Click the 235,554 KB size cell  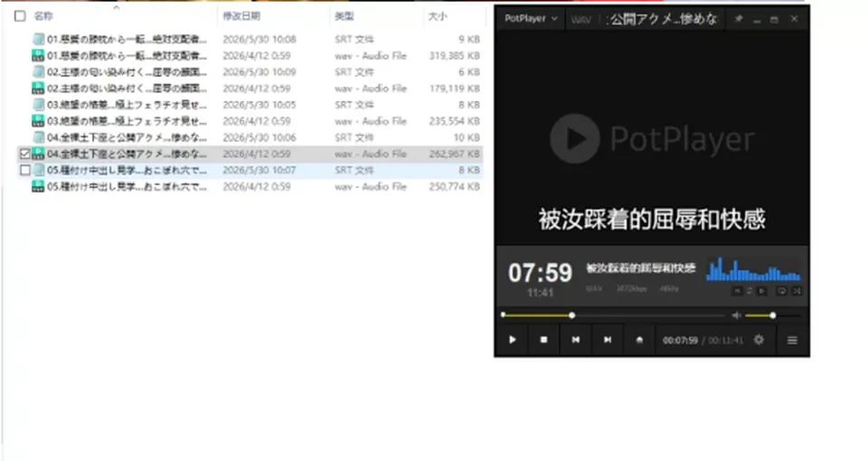[455, 120]
